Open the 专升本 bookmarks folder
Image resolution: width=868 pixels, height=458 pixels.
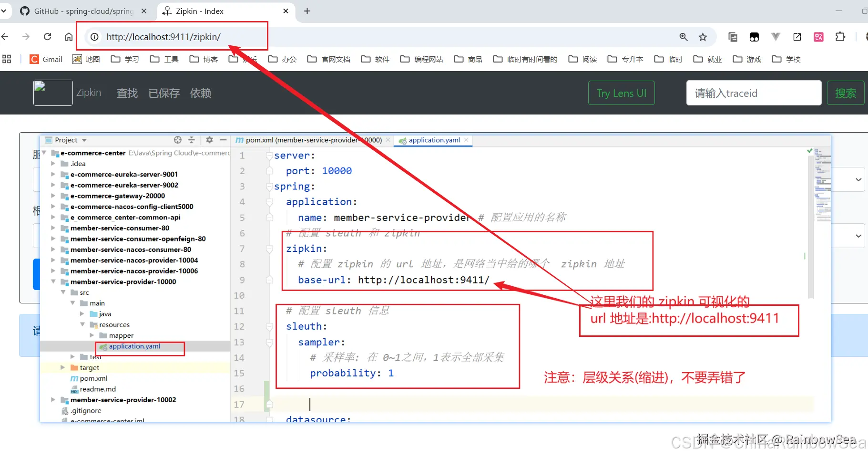tap(625, 59)
